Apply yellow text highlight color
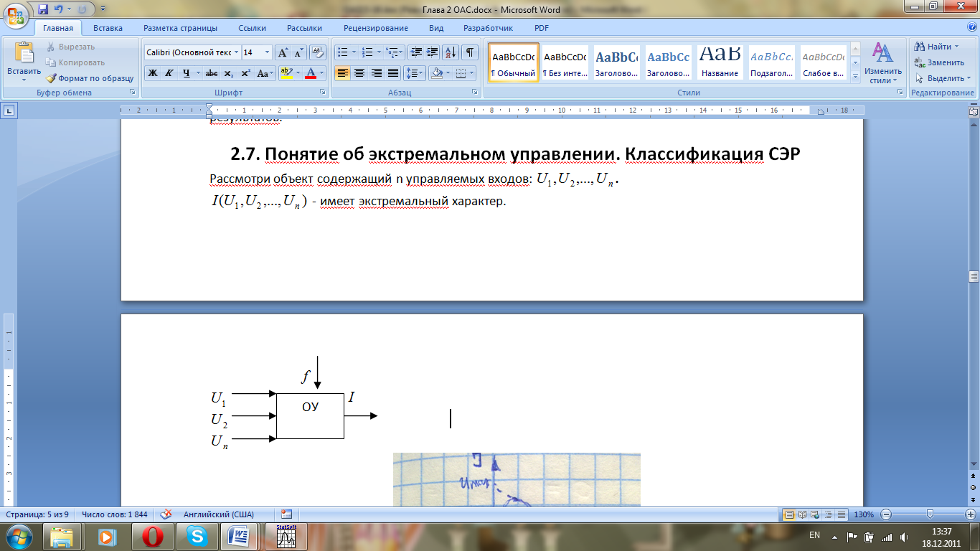 [286, 73]
